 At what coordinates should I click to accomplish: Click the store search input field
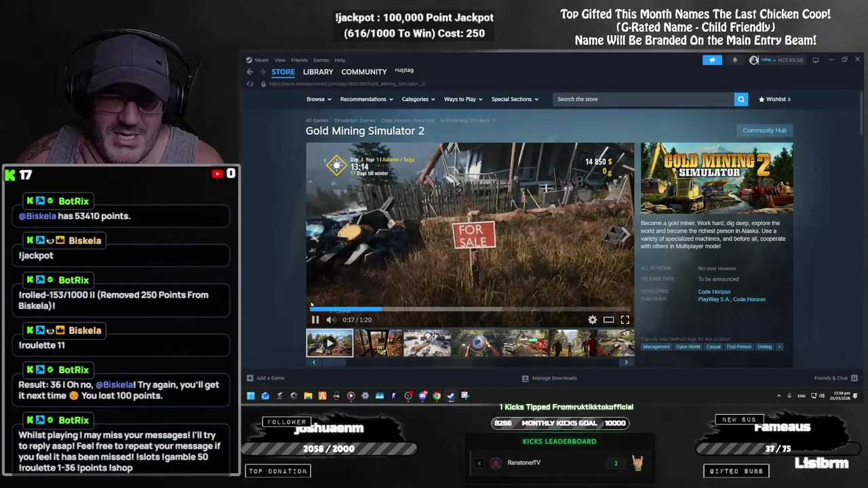[644, 99]
